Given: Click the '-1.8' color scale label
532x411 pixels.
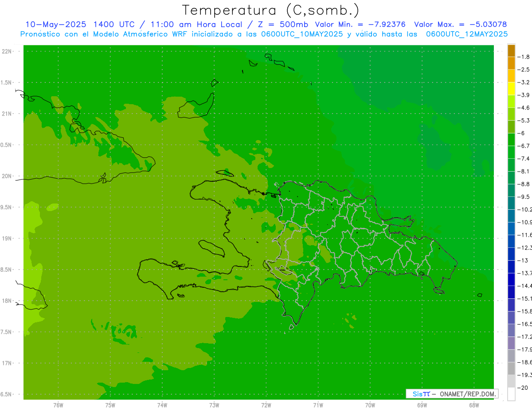Looking at the screenshot, I should coord(524,57).
